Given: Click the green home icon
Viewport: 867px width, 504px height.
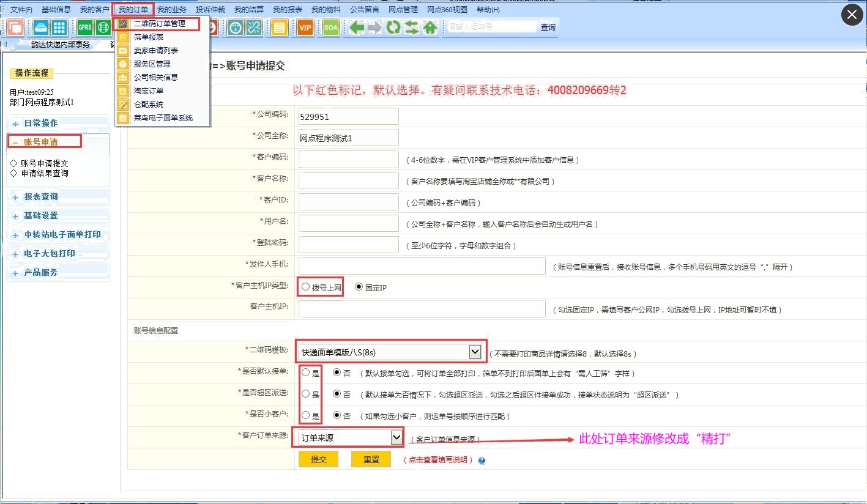Looking at the screenshot, I should [x=430, y=28].
